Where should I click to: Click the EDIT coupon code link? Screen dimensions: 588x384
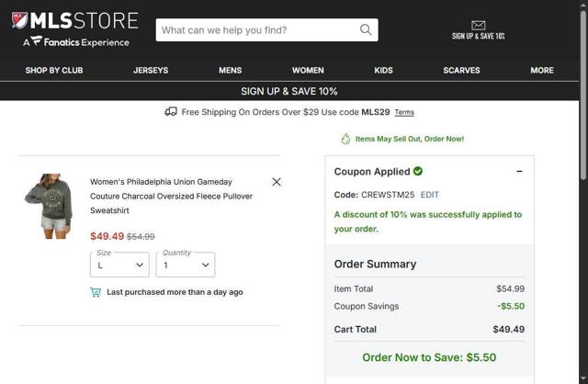pyautogui.click(x=430, y=195)
